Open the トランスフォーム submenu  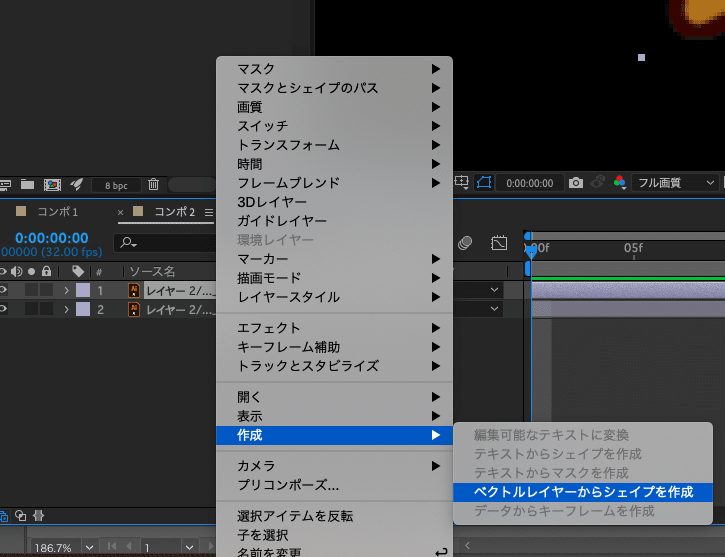[x=334, y=145]
